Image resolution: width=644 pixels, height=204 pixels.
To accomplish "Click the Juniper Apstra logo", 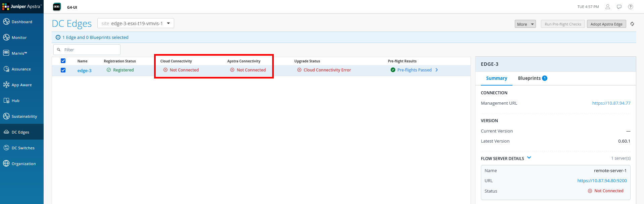I will pyautogui.click(x=22, y=6).
